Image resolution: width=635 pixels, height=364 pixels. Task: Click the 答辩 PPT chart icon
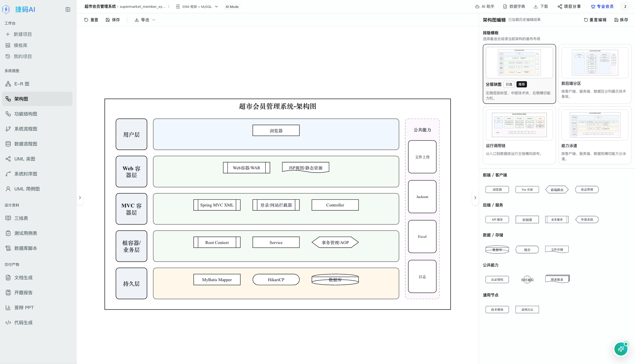(8, 308)
